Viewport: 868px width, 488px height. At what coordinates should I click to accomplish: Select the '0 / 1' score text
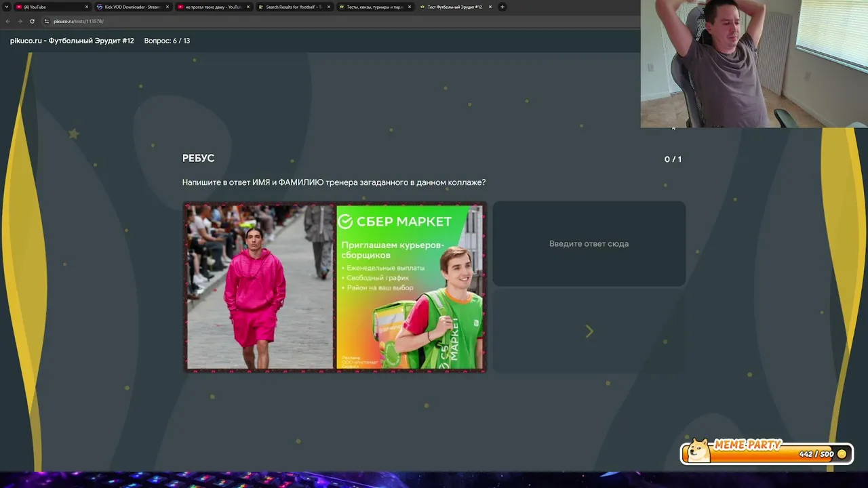tap(673, 159)
